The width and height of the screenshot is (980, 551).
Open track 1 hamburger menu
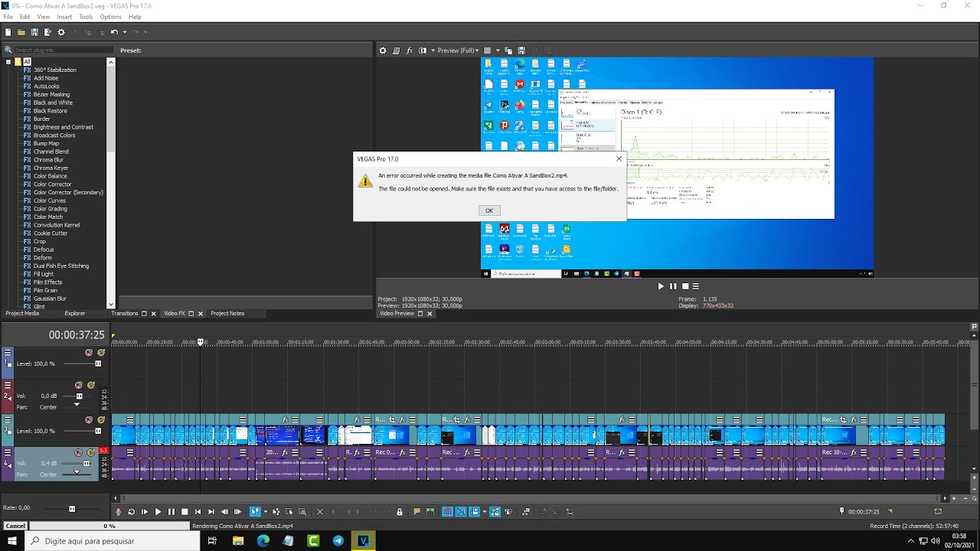click(8, 353)
